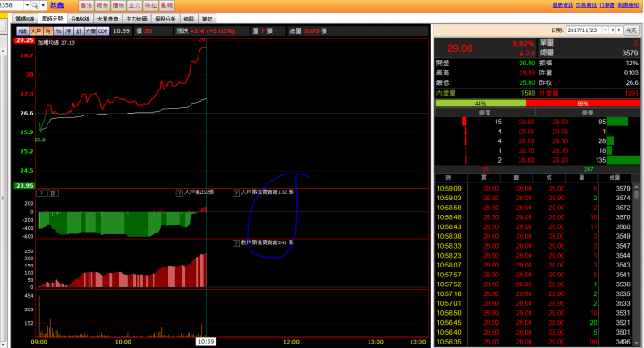Click the 外盤量 1991 value

click(x=631, y=93)
